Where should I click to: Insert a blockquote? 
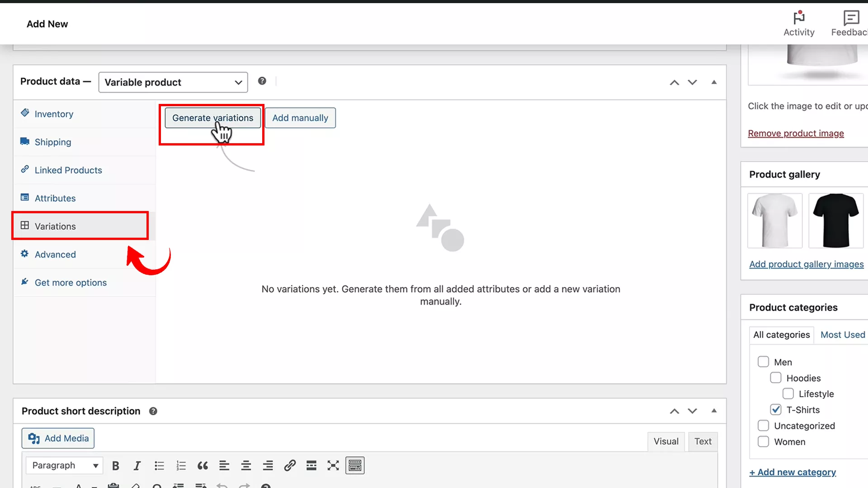click(x=203, y=465)
